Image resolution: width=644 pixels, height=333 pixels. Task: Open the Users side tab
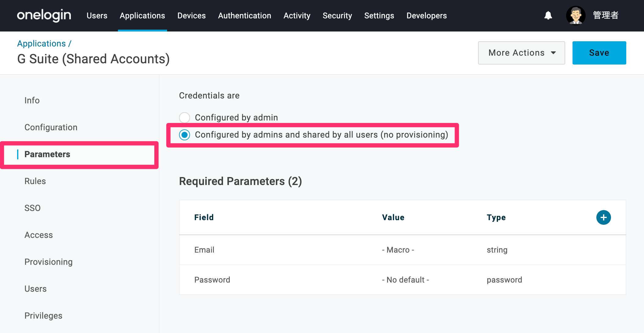pos(35,289)
